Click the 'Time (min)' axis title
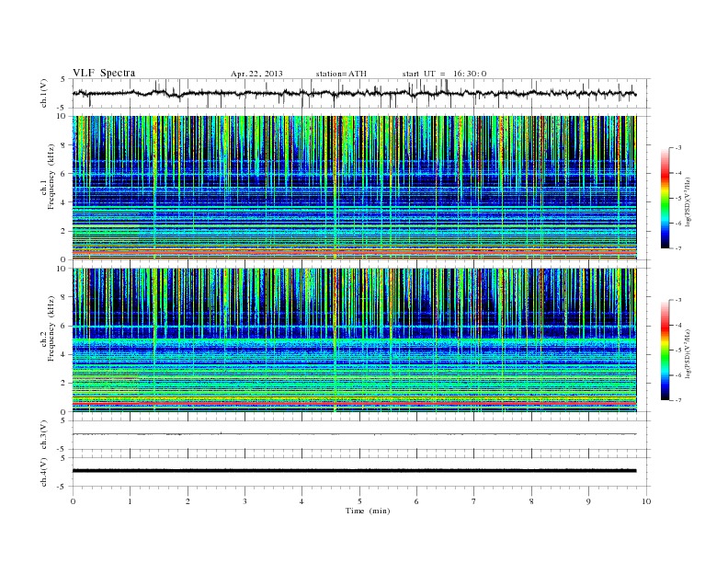The width and height of the screenshot is (728, 563). coord(368,511)
